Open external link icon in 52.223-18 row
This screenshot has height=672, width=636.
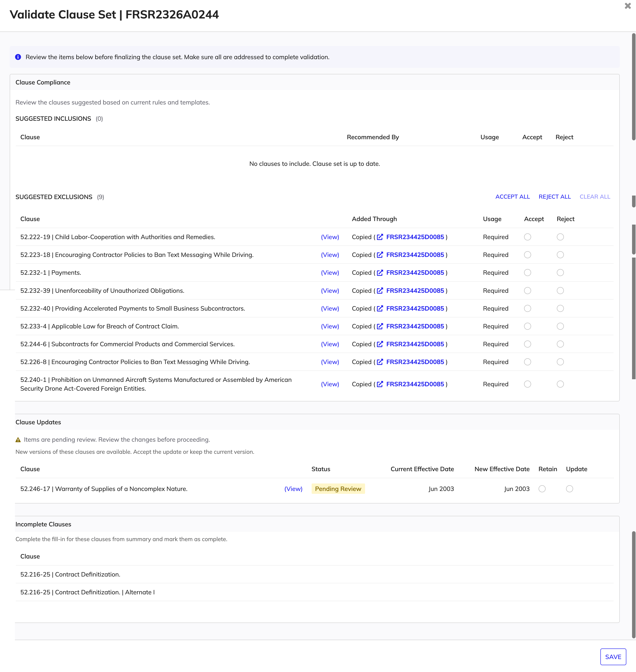tap(380, 255)
